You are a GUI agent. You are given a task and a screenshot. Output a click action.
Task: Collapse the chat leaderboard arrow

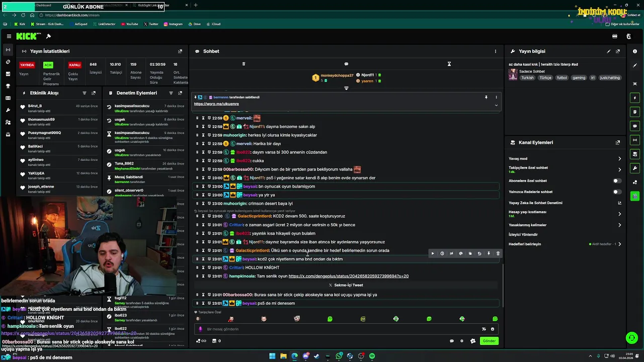(346, 88)
